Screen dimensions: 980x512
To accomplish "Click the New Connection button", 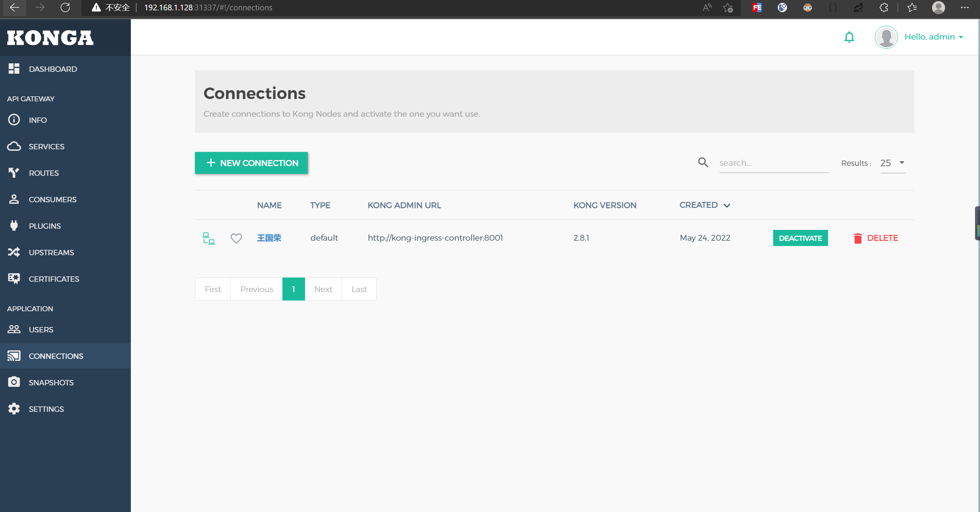I will 251,163.
